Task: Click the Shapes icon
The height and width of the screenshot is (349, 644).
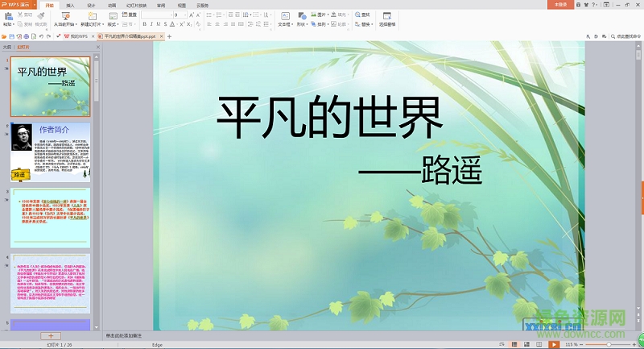Action: [x=302, y=16]
